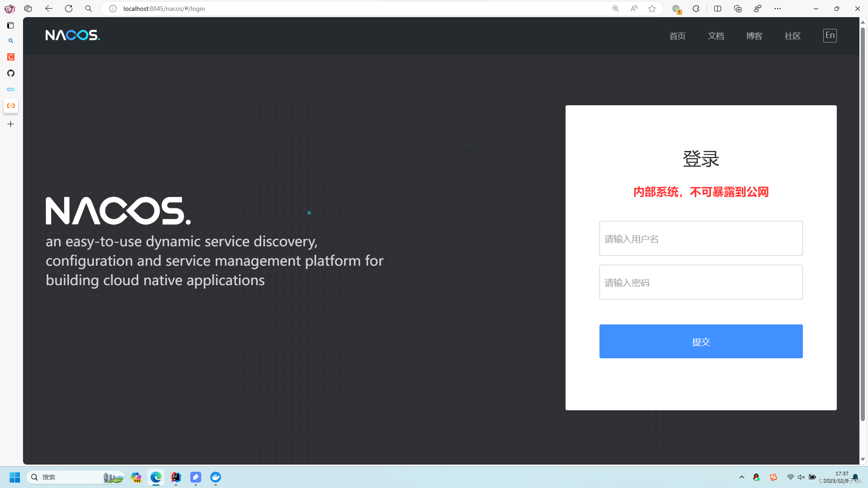868x488 pixels.
Task: Click the browser back arrow
Action: pyautogui.click(x=49, y=9)
